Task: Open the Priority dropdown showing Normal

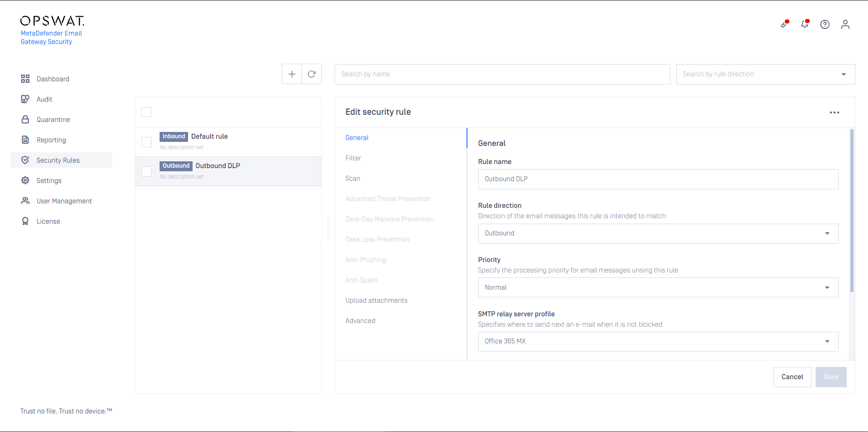Action: pos(658,287)
